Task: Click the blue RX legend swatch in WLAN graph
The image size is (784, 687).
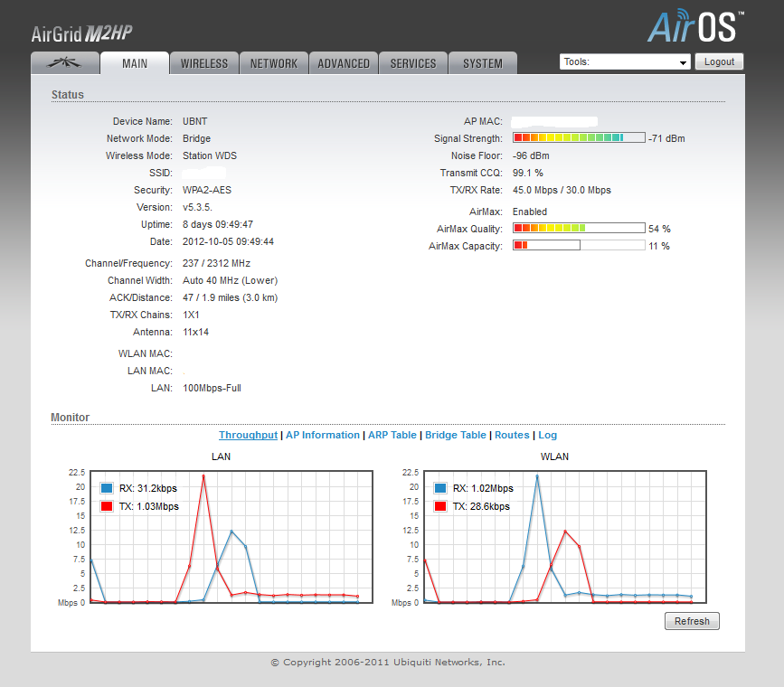Action: click(440, 488)
